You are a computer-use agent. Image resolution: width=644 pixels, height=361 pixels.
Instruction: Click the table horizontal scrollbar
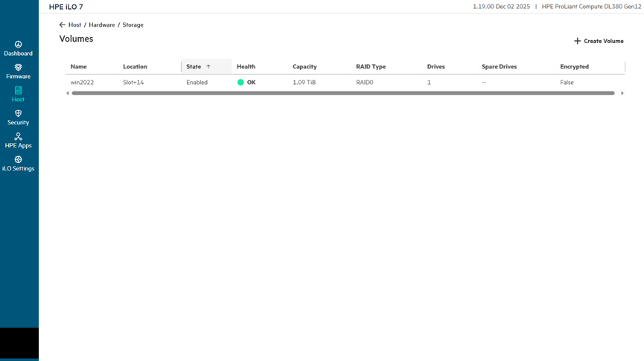342,93
